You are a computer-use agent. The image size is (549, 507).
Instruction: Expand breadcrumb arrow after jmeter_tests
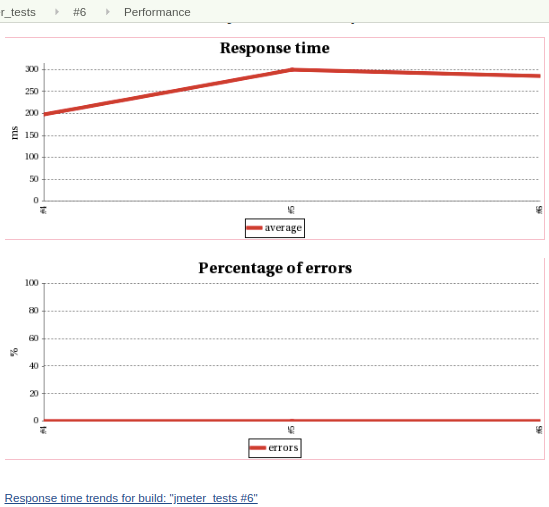(x=57, y=12)
